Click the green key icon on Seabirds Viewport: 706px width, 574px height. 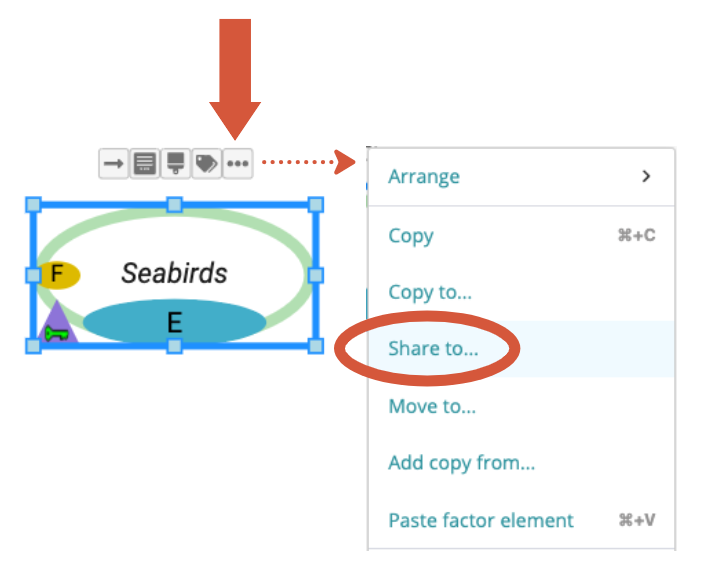(x=55, y=333)
